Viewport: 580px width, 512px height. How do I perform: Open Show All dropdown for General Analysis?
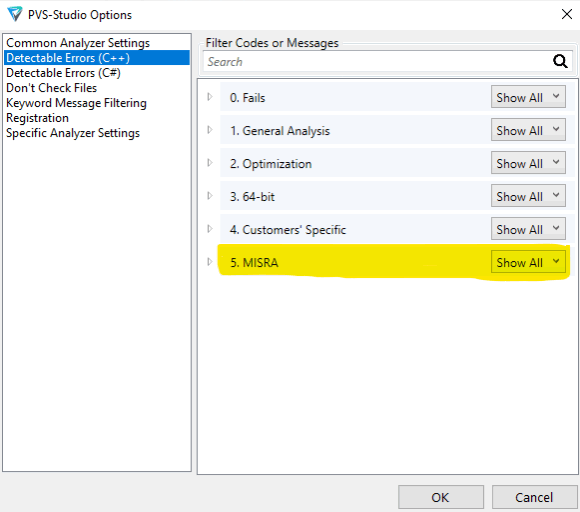(528, 130)
